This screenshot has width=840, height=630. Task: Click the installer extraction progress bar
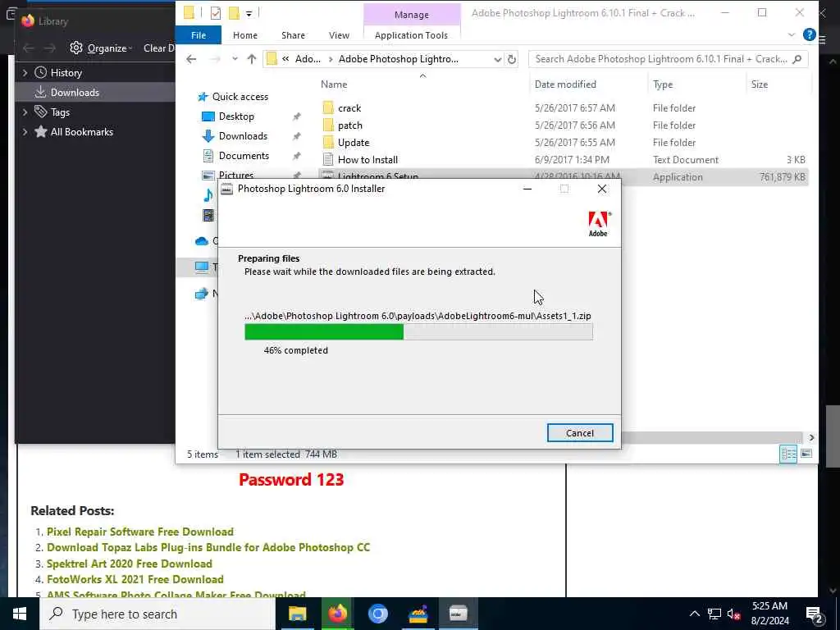click(418, 331)
